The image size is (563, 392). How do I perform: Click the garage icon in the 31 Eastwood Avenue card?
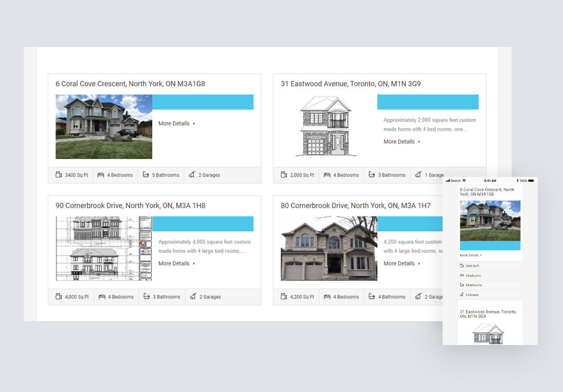tap(419, 175)
